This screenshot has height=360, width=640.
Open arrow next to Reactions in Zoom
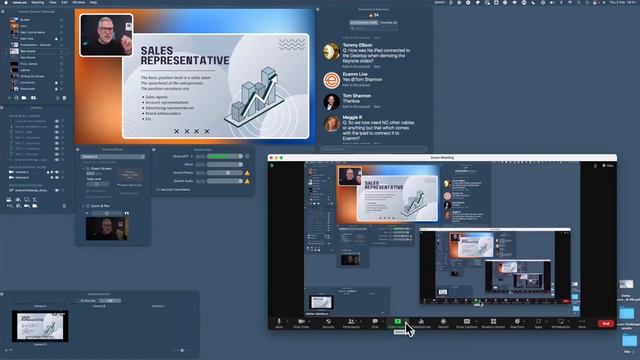point(524,322)
